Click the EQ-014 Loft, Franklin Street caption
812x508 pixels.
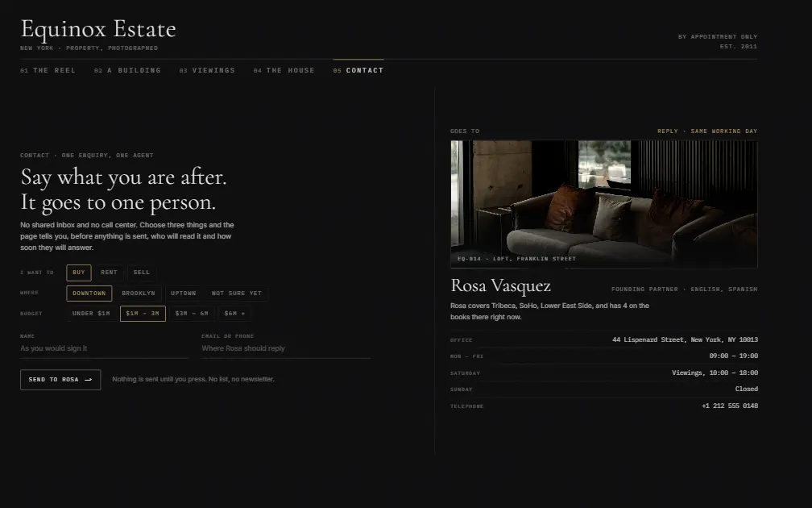(x=517, y=259)
